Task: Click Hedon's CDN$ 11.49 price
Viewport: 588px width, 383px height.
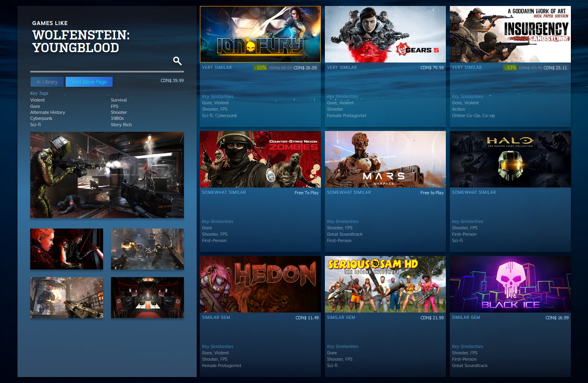Action: [307, 318]
